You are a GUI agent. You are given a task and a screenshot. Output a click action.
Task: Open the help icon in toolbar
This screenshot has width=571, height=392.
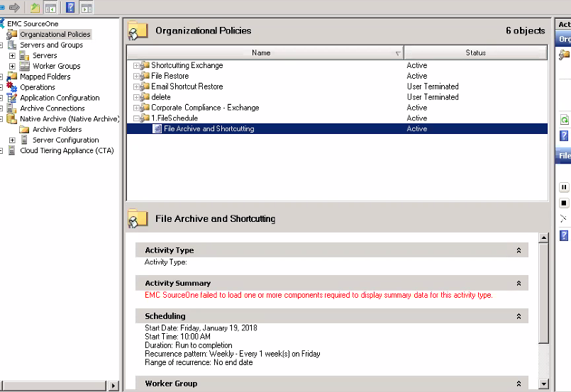pos(70,8)
